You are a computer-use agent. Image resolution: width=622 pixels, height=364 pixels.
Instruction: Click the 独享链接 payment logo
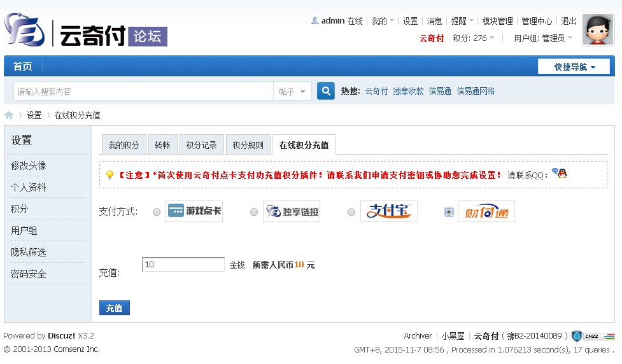click(x=292, y=211)
